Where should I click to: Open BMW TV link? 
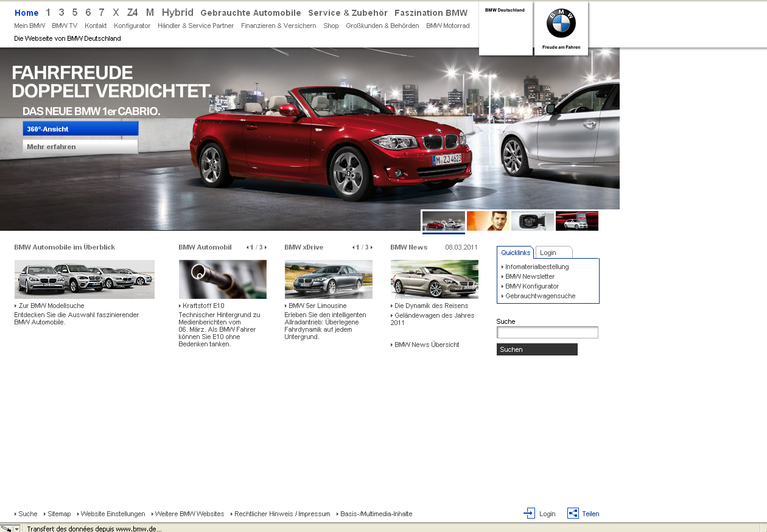[x=65, y=26]
